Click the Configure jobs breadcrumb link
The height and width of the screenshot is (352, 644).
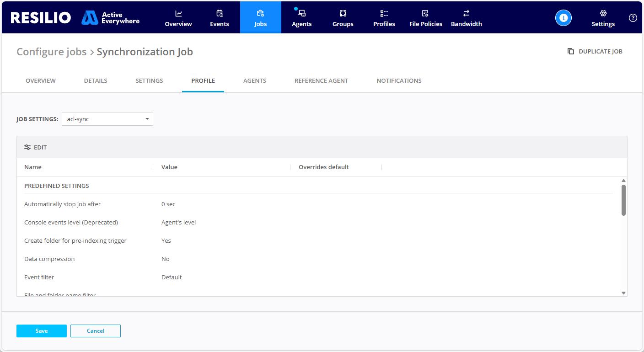52,52
